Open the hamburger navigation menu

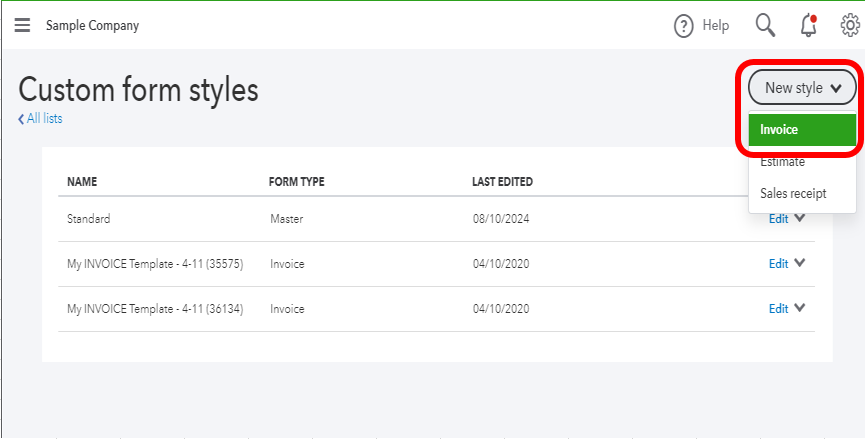pos(22,25)
